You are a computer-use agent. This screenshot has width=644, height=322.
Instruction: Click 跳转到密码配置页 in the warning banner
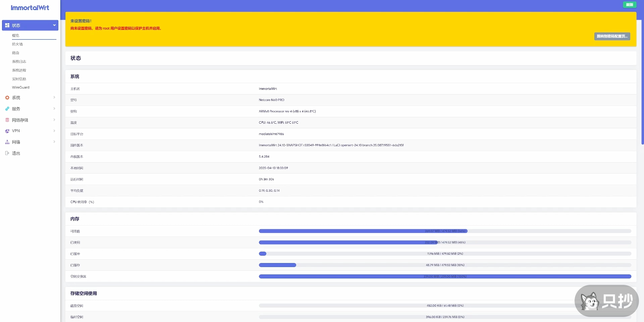(x=611, y=36)
